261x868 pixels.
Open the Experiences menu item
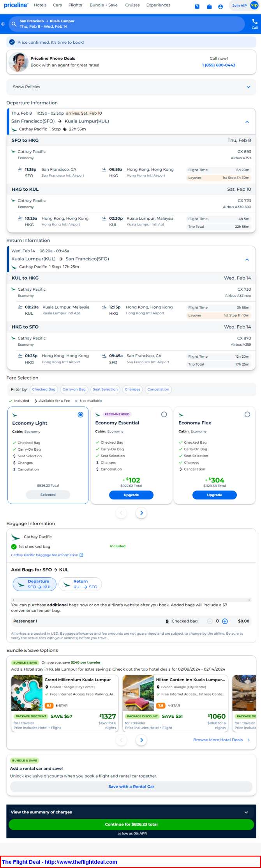pyautogui.click(x=158, y=5)
